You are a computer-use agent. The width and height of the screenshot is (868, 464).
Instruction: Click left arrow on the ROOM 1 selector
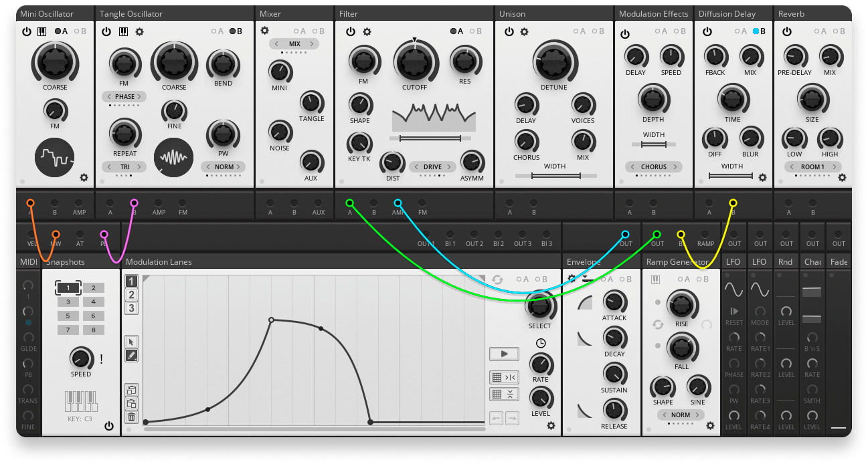point(791,167)
